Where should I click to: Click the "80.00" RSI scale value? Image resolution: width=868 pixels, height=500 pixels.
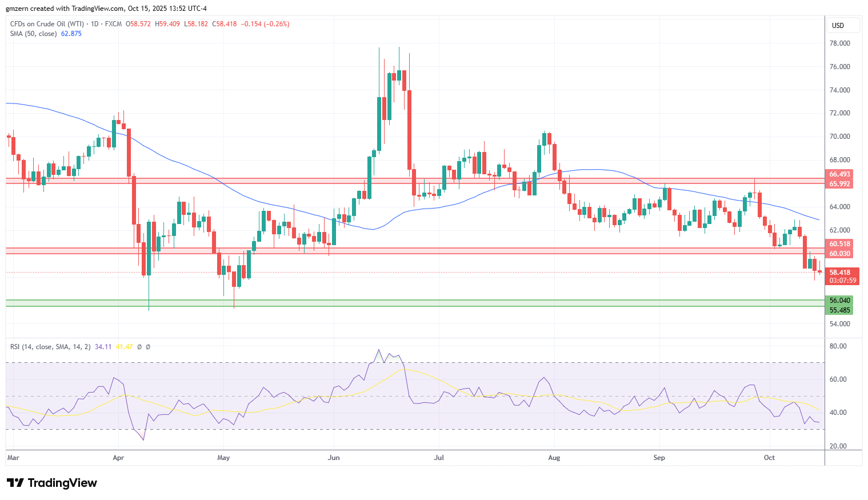838,346
